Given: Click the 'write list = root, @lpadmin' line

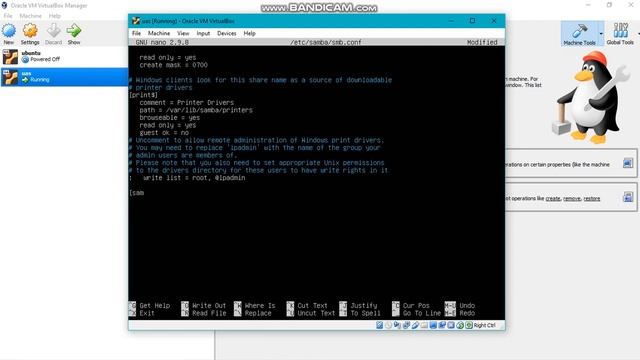Looking at the screenshot, I should tap(194, 178).
